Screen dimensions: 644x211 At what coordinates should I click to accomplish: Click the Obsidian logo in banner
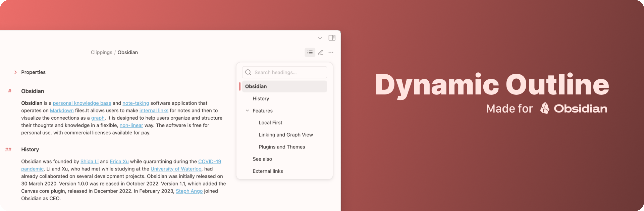point(545,108)
